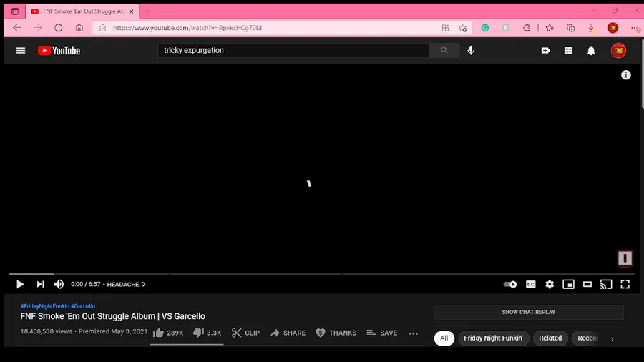Viewport: 644px width, 362px height.
Task: Open the #FridayNightFunkin hashtag link
Action: 45,306
